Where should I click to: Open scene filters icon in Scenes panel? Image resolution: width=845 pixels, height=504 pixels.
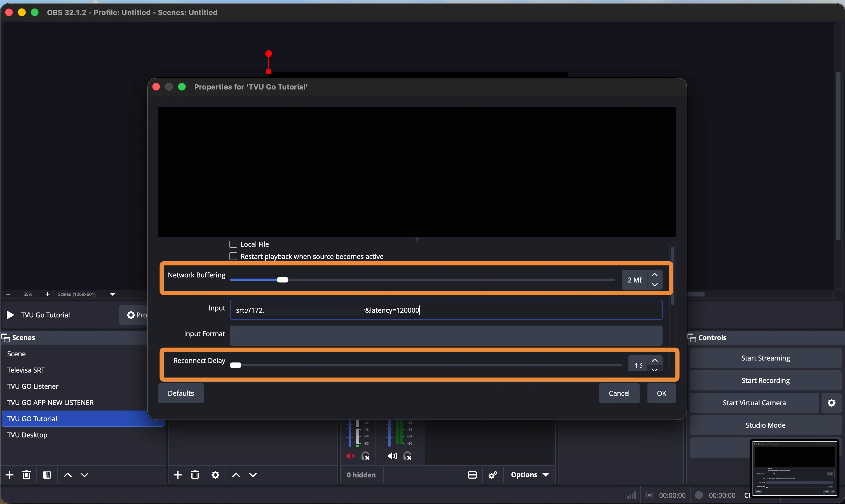[x=47, y=475]
